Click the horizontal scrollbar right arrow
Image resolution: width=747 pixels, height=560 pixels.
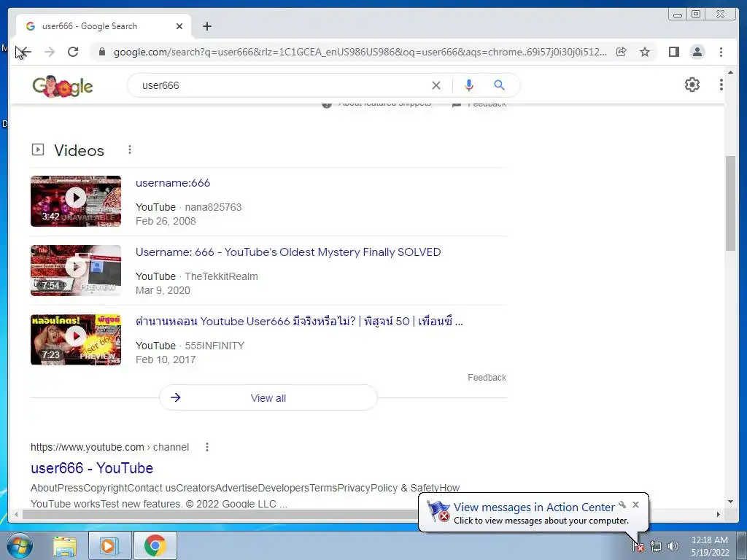[719, 514]
